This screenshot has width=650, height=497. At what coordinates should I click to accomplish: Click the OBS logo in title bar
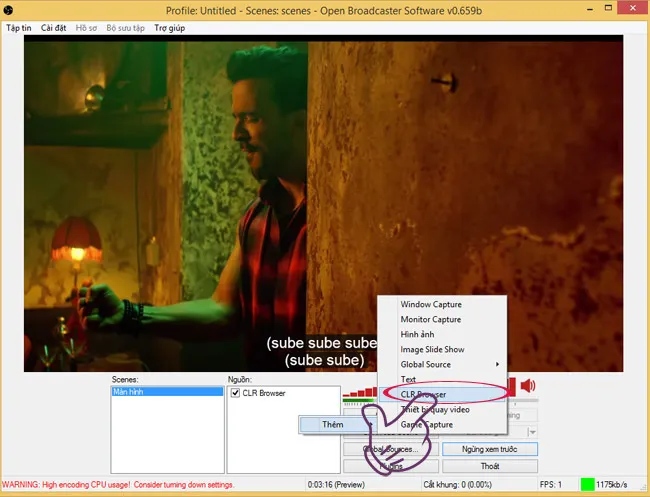pos(9,10)
